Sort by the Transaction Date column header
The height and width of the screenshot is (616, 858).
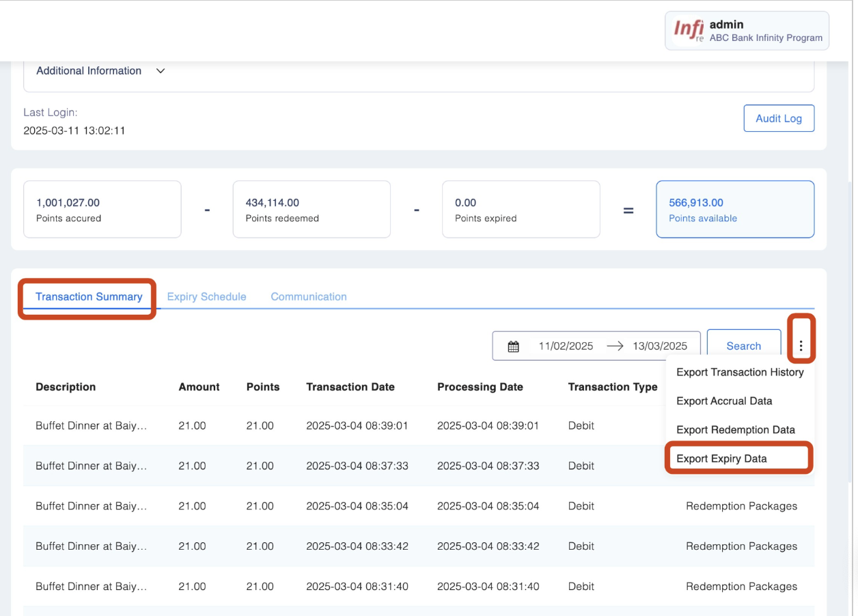350,387
